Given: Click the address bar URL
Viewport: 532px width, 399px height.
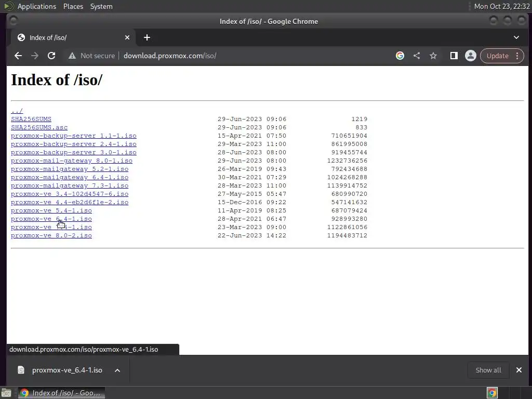Looking at the screenshot, I should pos(170,56).
